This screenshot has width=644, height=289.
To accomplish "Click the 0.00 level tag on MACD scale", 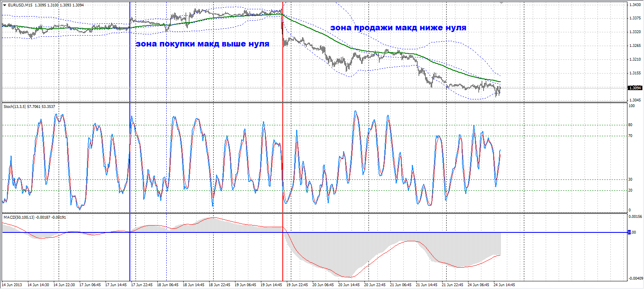I will 631,232.
